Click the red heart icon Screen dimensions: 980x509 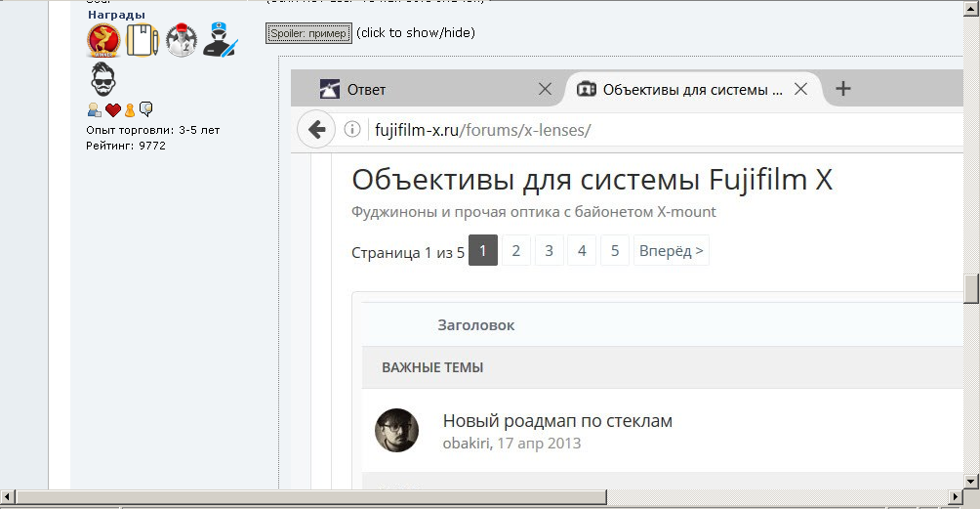(x=112, y=110)
